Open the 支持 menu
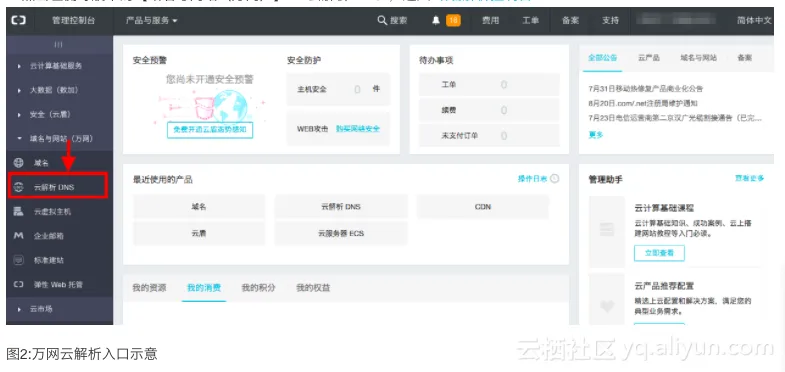 (x=610, y=21)
